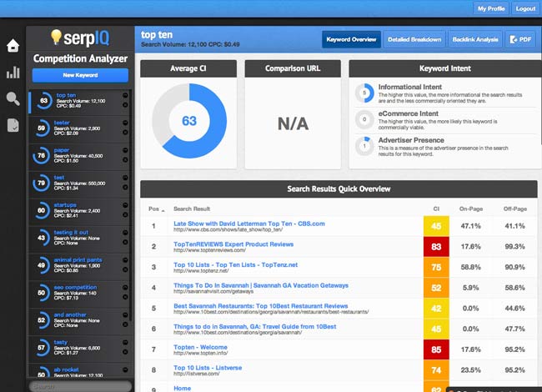Click lower round icon in the paper row

(125, 159)
